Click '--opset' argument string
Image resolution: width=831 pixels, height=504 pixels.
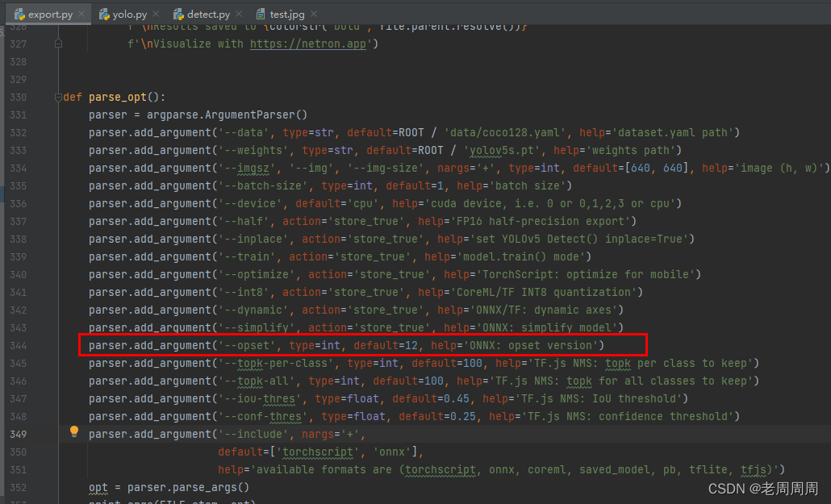tap(247, 345)
